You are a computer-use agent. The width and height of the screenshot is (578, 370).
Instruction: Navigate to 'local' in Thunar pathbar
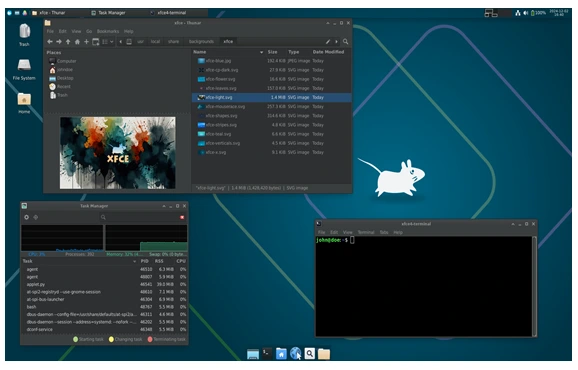click(x=156, y=42)
